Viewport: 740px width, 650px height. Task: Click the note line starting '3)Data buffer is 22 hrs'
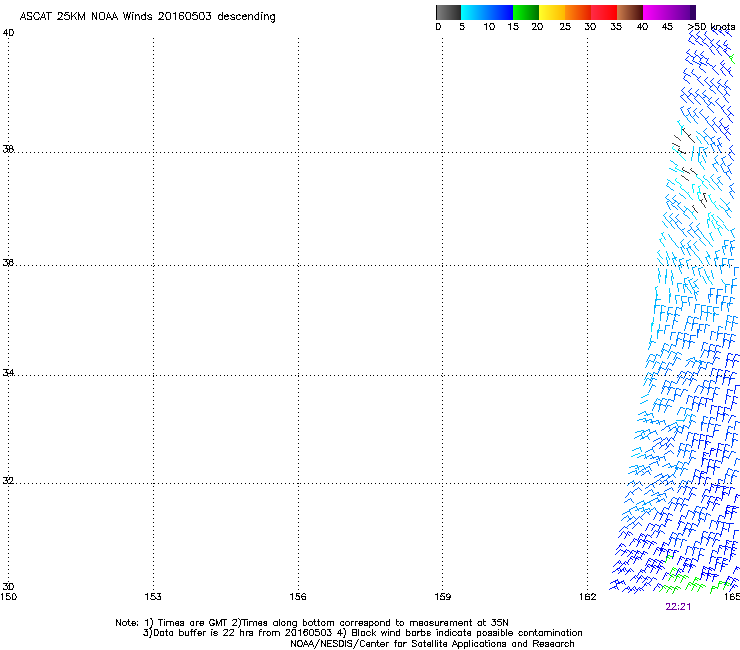point(362,633)
